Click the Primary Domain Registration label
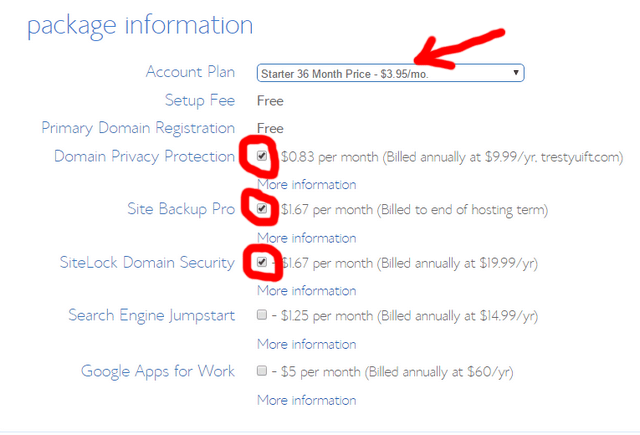Image resolution: width=640 pixels, height=435 pixels. (138, 129)
